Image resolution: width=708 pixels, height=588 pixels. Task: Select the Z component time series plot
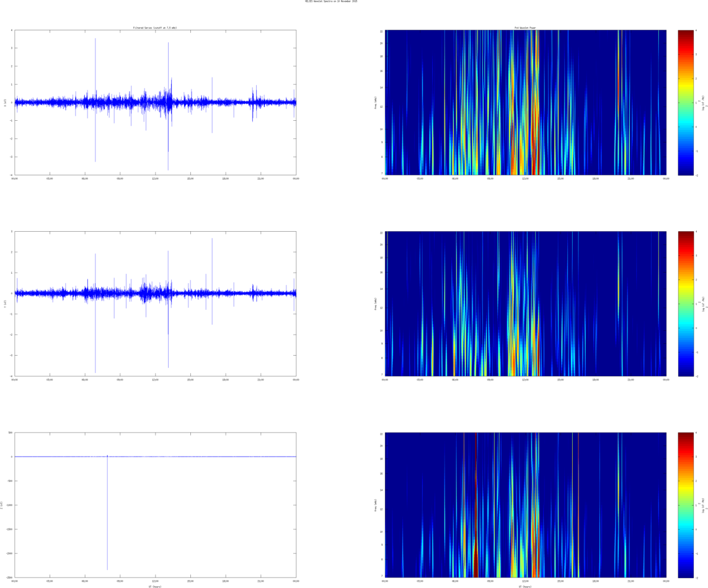[156, 505]
